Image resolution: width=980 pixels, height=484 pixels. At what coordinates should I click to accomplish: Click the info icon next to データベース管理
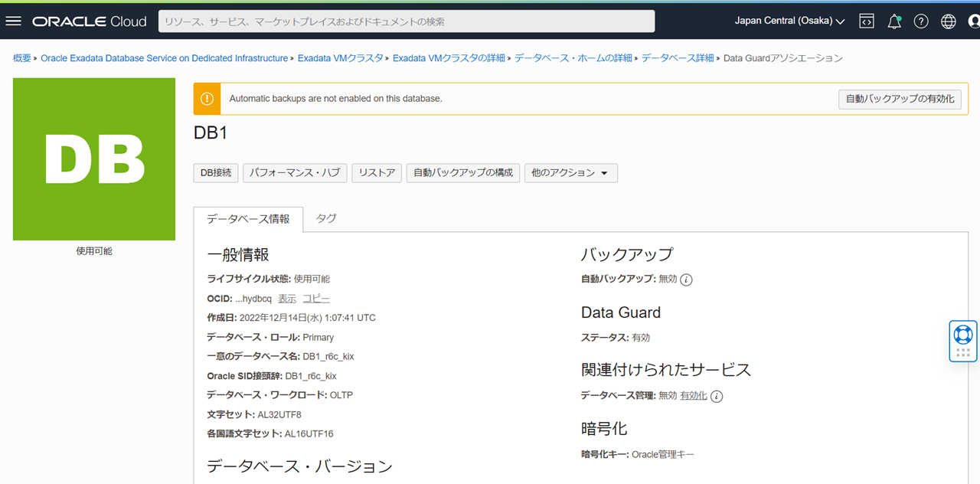[x=717, y=396]
